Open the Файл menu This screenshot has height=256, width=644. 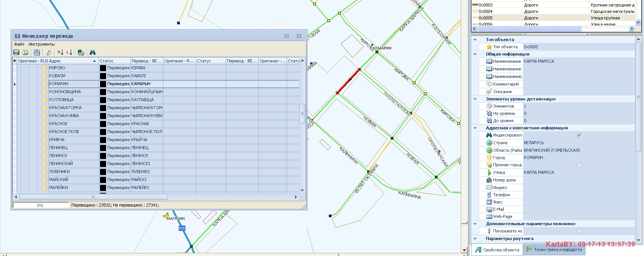[19, 44]
